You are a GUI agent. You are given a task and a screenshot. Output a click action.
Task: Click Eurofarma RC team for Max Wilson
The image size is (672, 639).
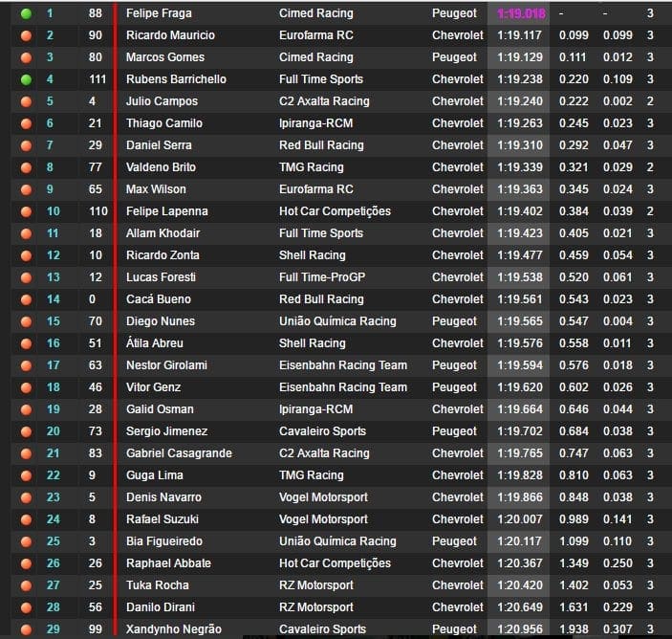pyautogui.click(x=315, y=189)
